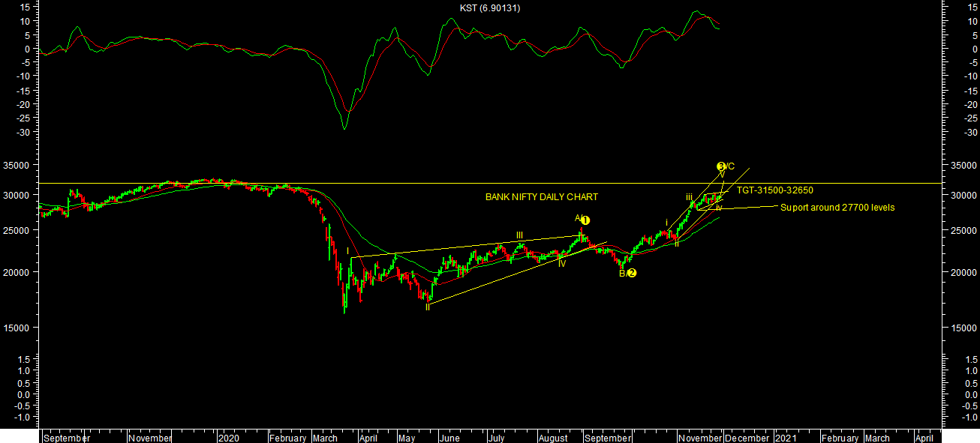Click the 2021 label on time axis
The width and height of the screenshot is (980, 443).
[786, 438]
